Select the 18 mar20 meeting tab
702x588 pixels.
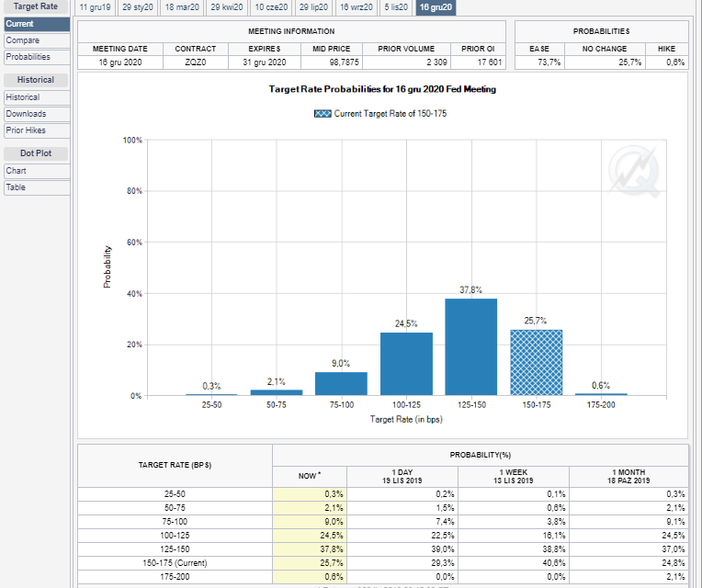point(182,7)
